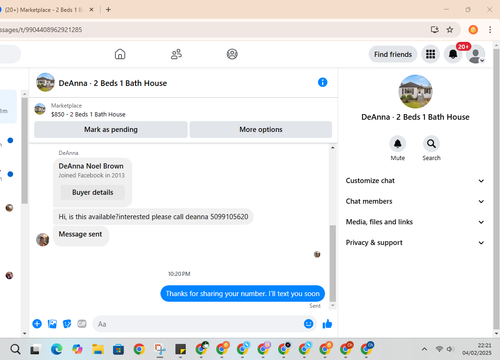The image size is (500, 360).
Task: Send a thumbs up like
Action: point(327,324)
